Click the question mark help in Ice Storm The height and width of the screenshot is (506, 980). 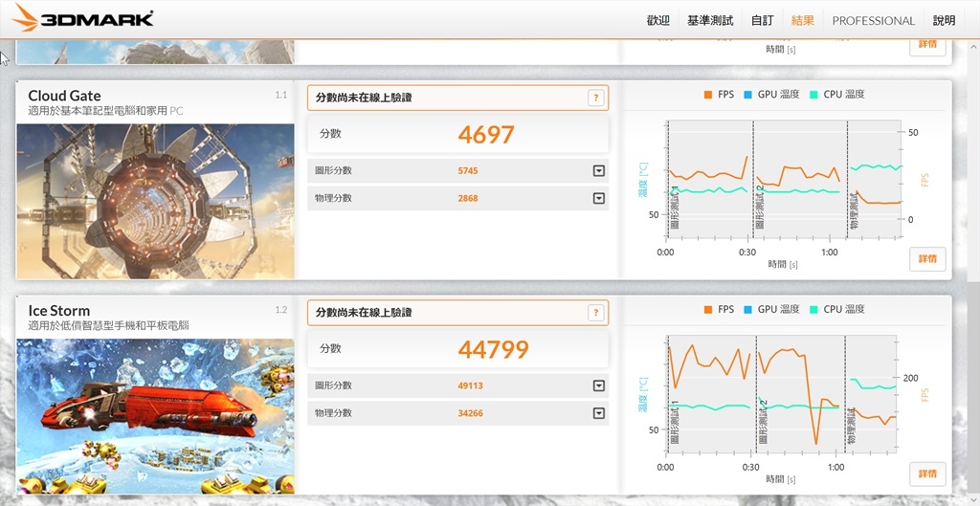595,313
